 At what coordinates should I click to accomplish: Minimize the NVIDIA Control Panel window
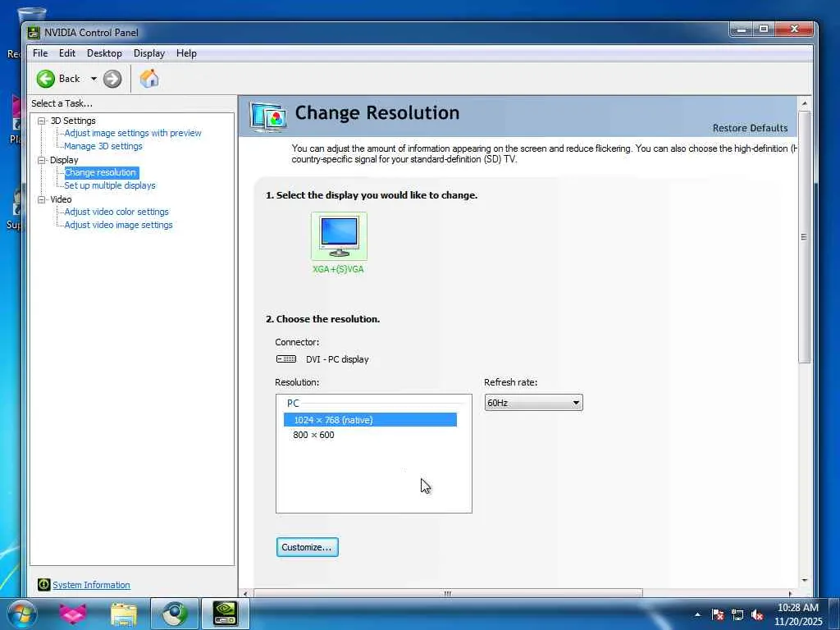point(742,29)
